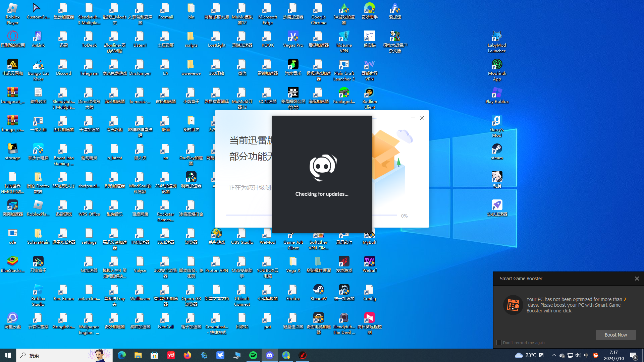
Task: Open the volume control in system tray
Action: click(578, 355)
